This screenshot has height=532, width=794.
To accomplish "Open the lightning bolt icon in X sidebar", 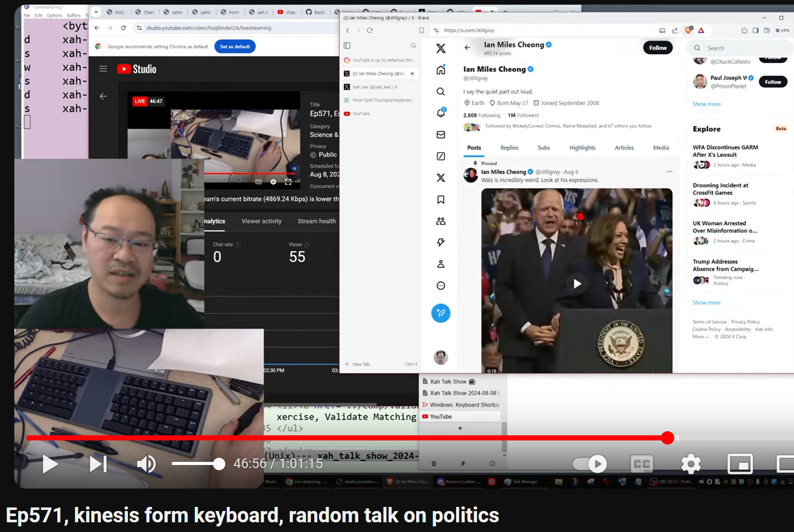I will coord(441,242).
